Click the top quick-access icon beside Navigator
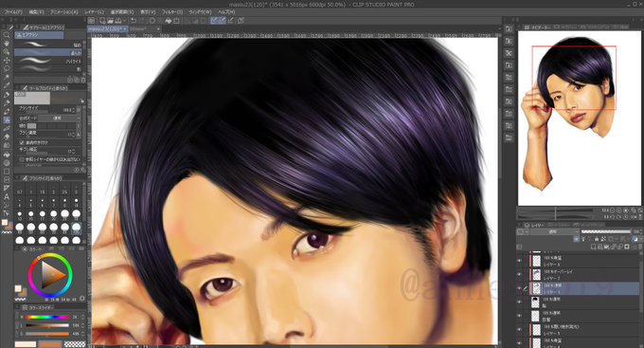The image size is (644, 348). [509, 28]
